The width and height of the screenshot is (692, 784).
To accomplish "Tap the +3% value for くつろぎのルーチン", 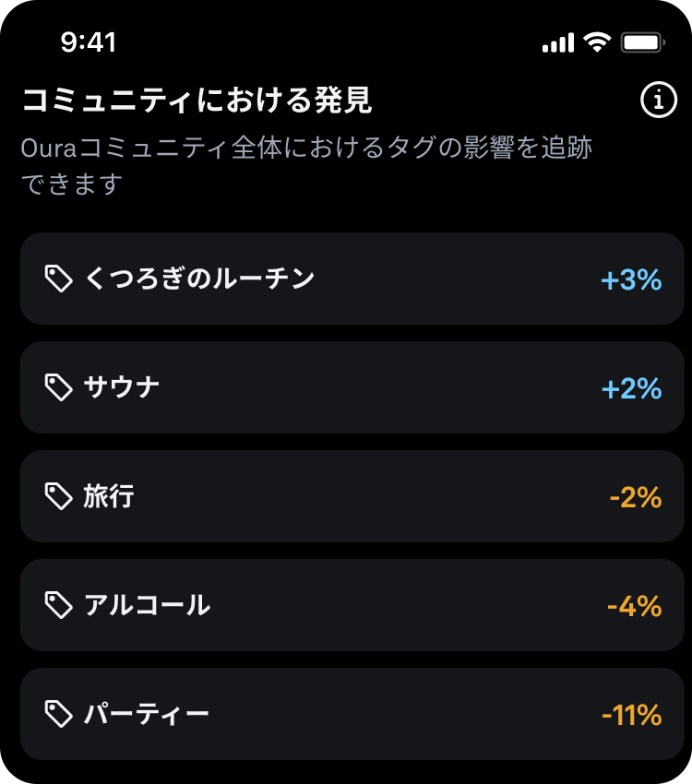I will (x=631, y=279).
